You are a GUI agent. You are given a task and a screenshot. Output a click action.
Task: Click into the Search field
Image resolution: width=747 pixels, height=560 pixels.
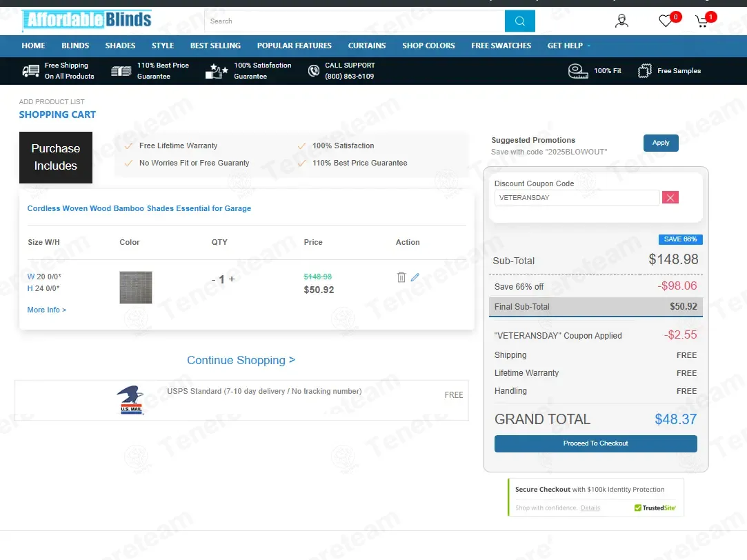tap(355, 21)
